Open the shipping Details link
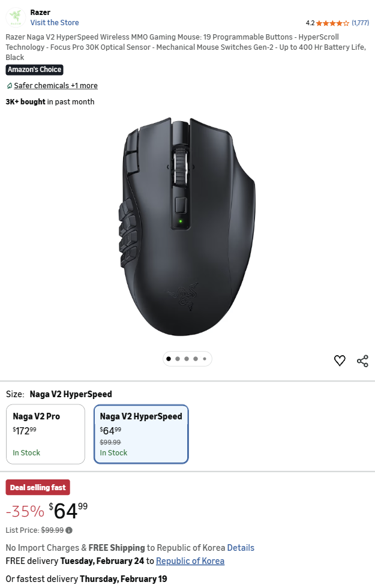 click(241, 547)
